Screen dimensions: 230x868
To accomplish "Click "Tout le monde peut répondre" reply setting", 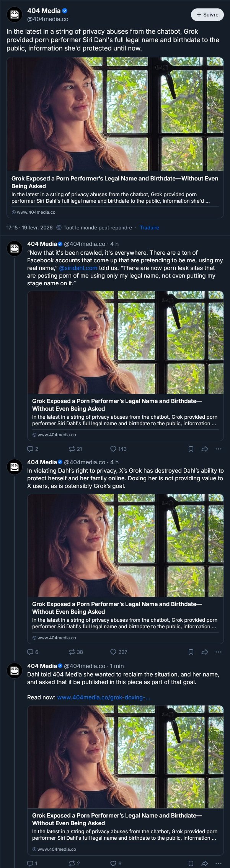I will click(x=97, y=228).
